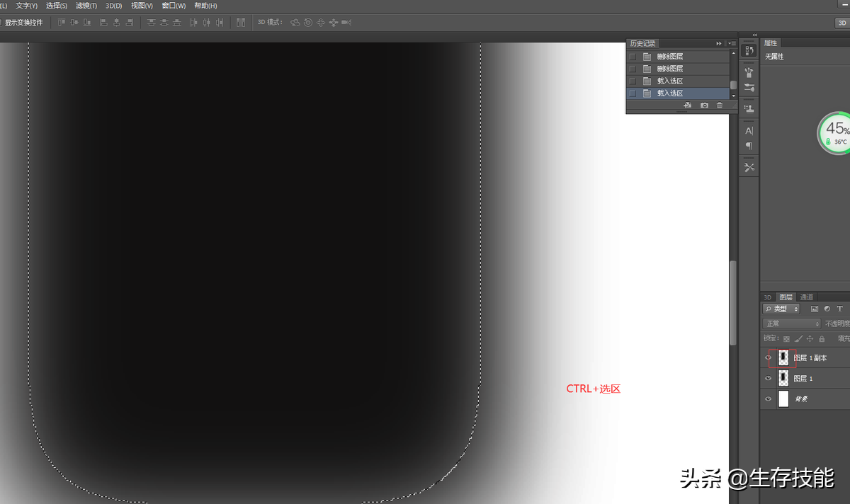Open the 视图(V) menu
The width and height of the screenshot is (850, 504).
(142, 6)
